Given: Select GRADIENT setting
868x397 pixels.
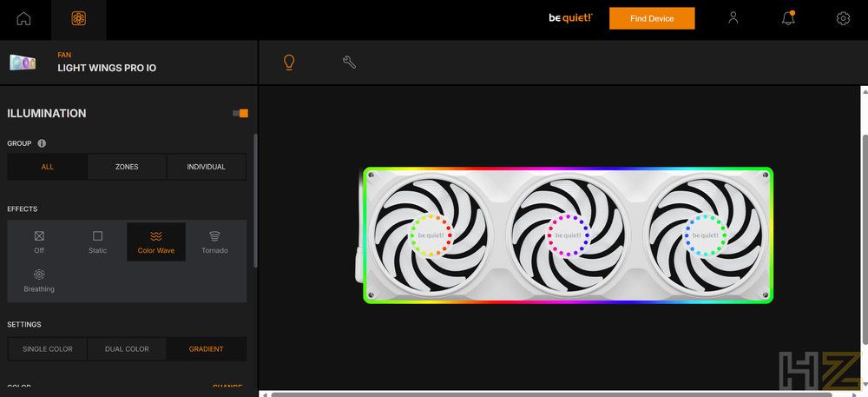Looking at the screenshot, I should (206, 349).
